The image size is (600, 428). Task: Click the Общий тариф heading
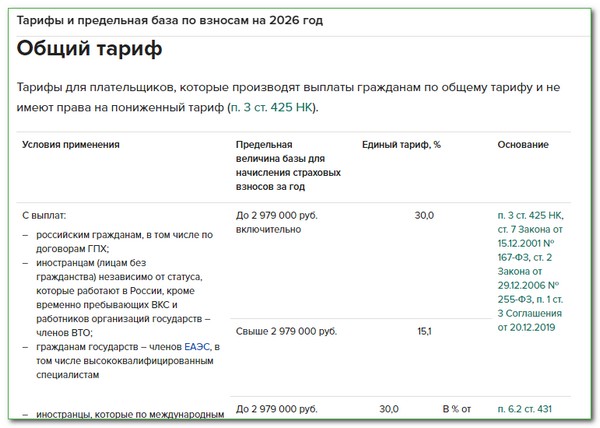[90, 49]
